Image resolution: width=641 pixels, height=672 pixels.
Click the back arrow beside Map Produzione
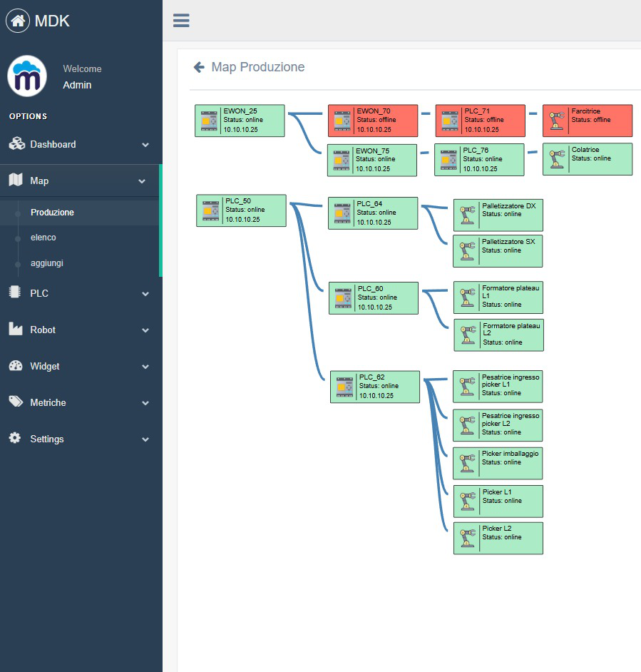[x=199, y=68]
